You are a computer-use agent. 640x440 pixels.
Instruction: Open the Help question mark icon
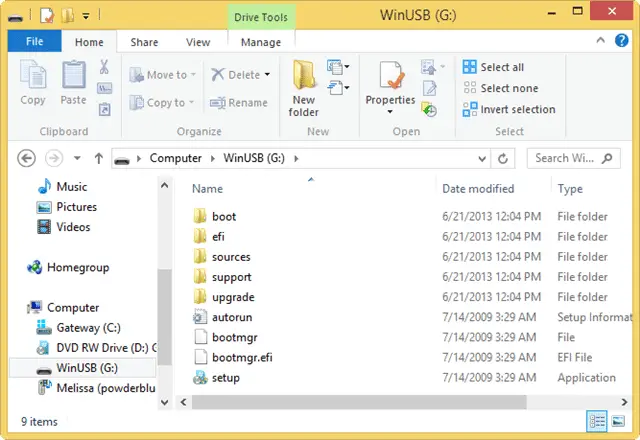pyautogui.click(x=621, y=40)
